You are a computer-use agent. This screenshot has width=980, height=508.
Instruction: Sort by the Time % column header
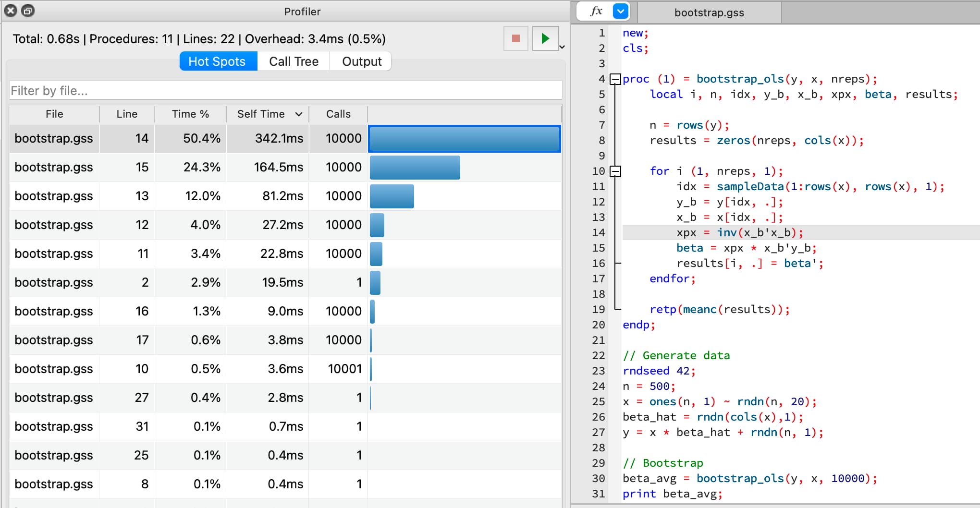(190, 114)
